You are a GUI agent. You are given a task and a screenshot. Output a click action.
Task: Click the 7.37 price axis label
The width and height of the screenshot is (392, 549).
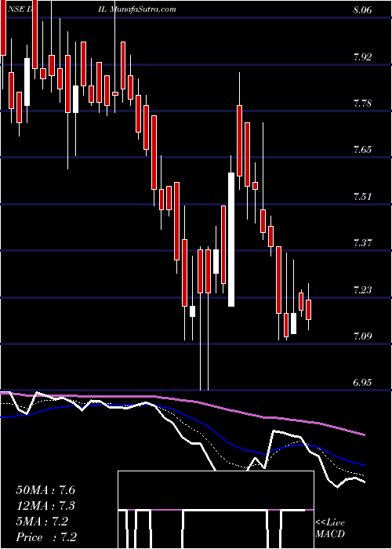click(x=362, y=243)
